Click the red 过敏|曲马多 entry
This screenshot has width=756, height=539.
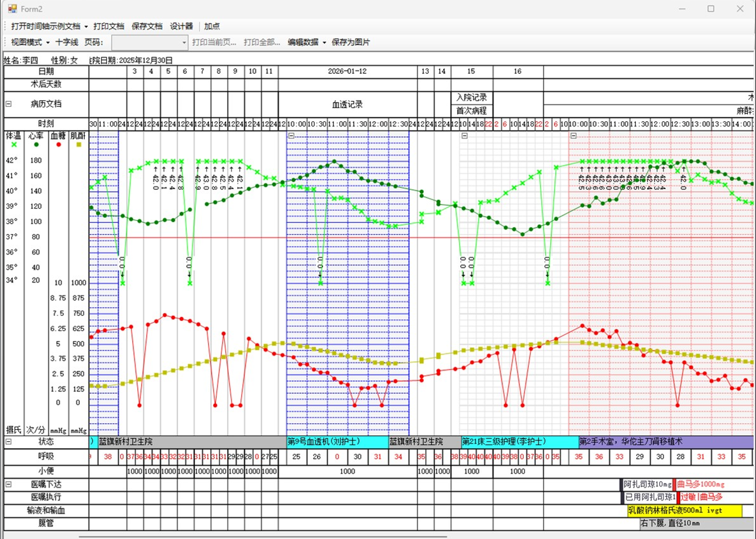(701, 498)
